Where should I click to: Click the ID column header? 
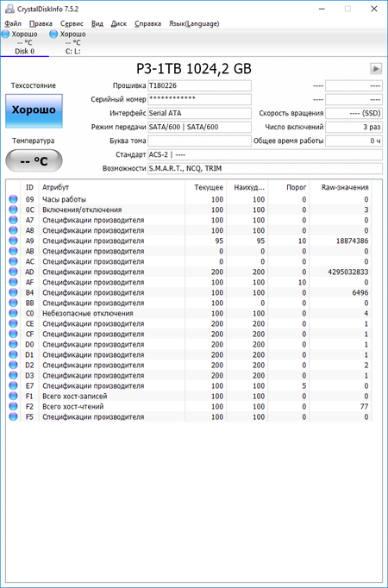29,187
